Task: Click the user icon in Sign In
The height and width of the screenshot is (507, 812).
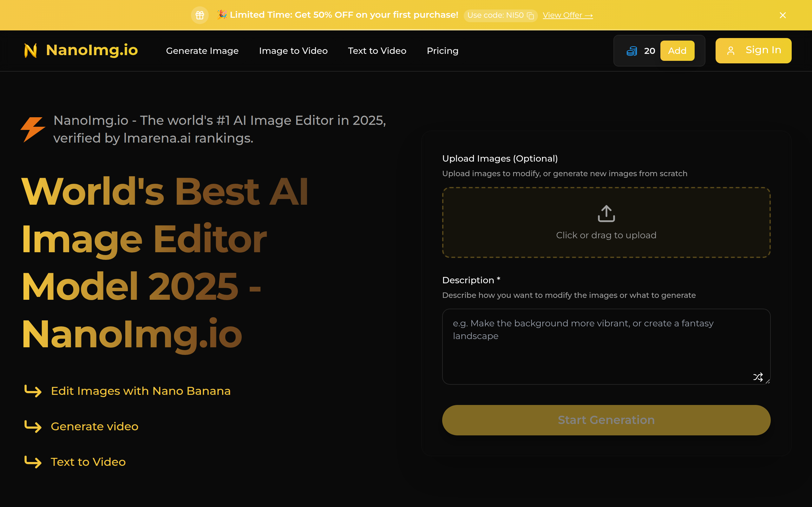Action: coord(730,51)
